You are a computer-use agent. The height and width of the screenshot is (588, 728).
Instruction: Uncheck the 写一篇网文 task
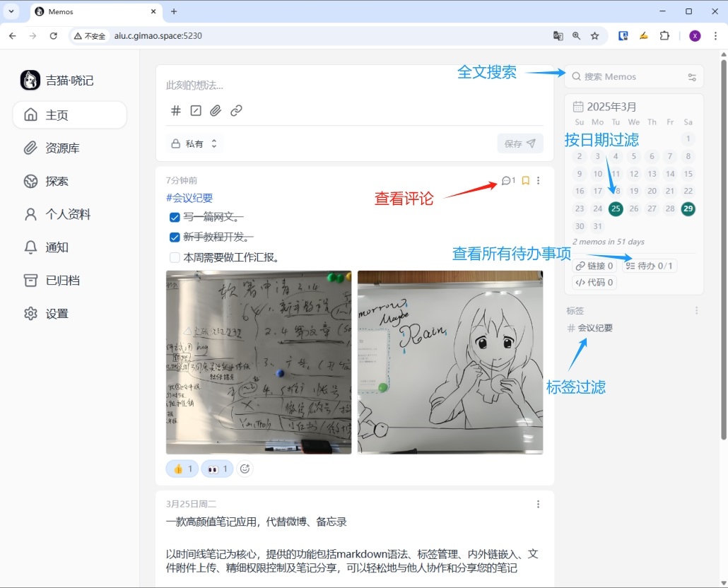175,217
